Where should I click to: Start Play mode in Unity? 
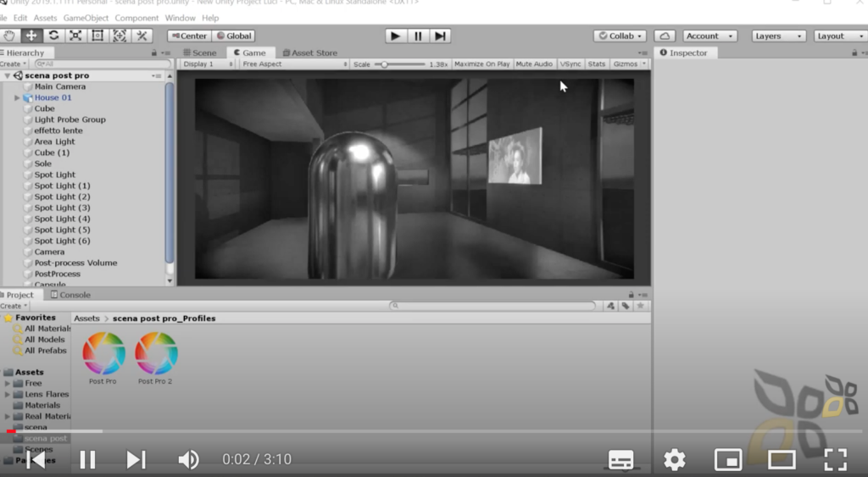pyautogui.click(x=395, y=36)
